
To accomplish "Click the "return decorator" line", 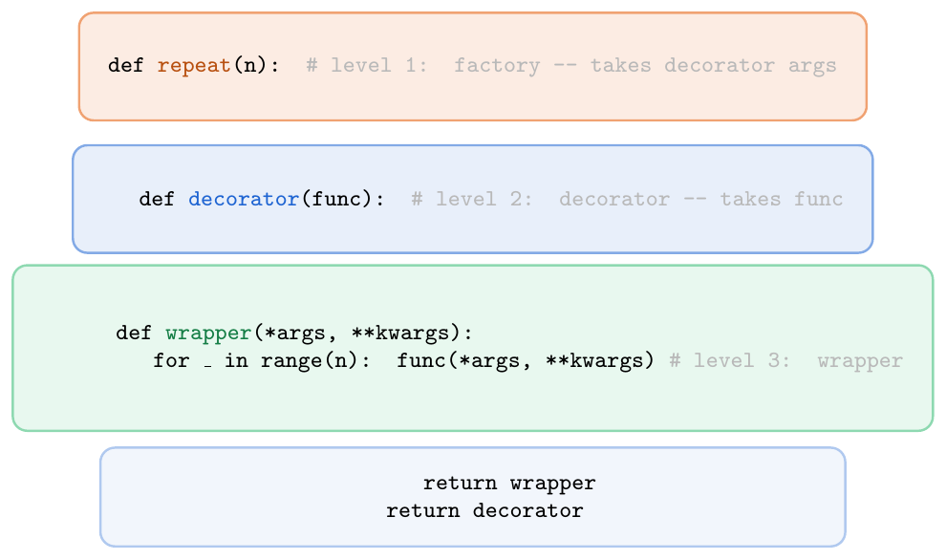I will [484, 510].
